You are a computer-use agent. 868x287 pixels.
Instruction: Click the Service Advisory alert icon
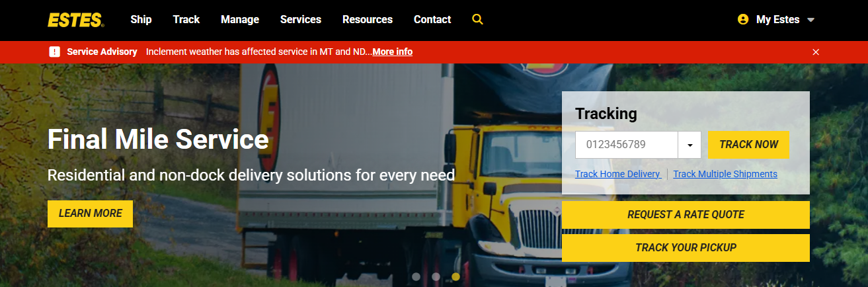[55, 52]
